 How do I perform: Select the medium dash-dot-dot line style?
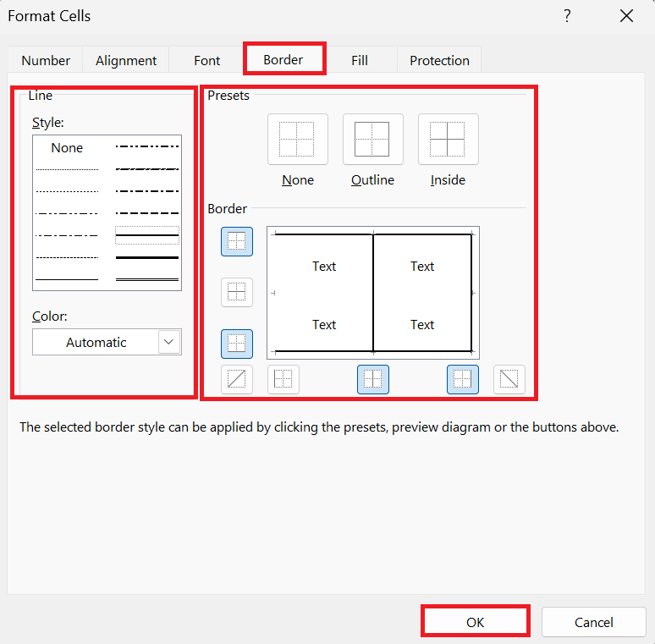[x=147, y=146]
